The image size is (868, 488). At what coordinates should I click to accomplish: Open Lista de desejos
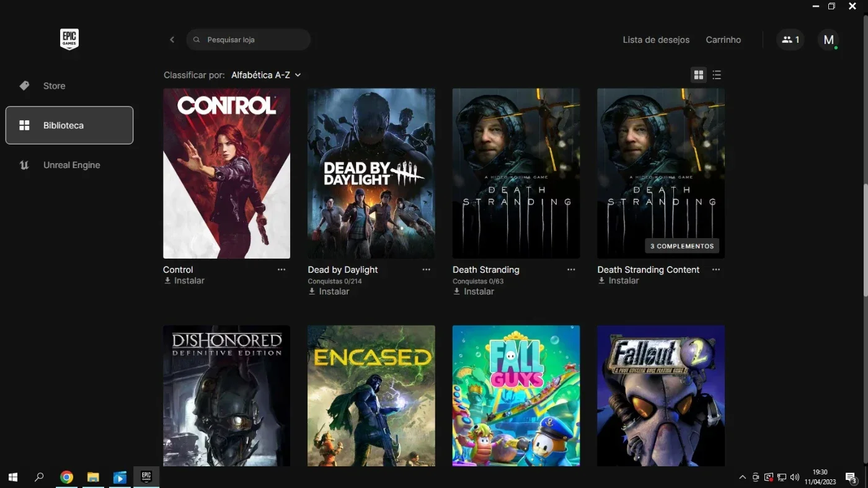pyautogui.click(x=656, y=40)
